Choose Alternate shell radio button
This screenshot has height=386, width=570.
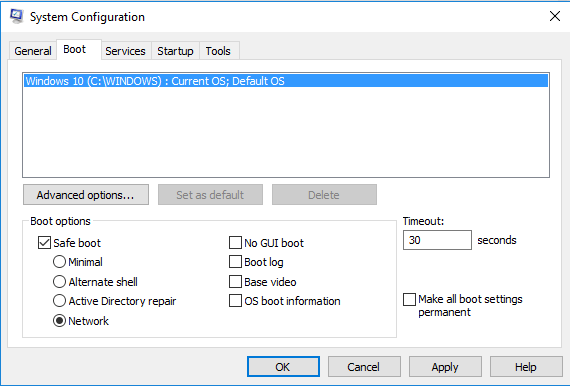click(59, 282)
